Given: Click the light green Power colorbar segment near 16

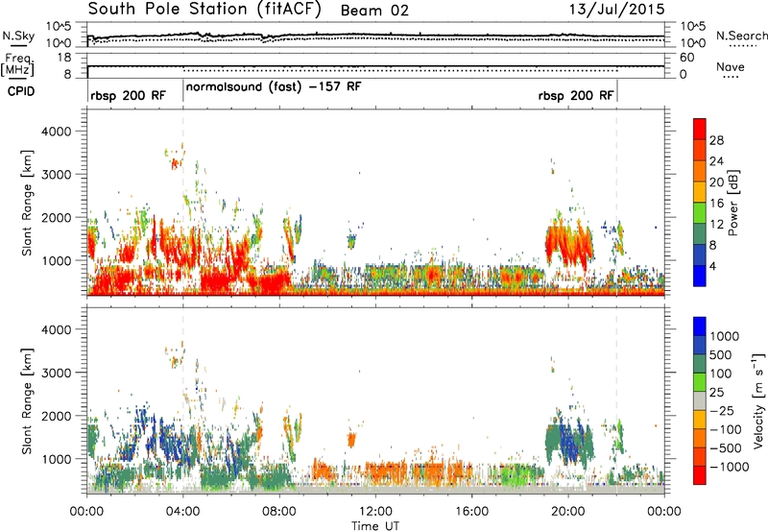Looking at the screenshot, I should (700, 212).
